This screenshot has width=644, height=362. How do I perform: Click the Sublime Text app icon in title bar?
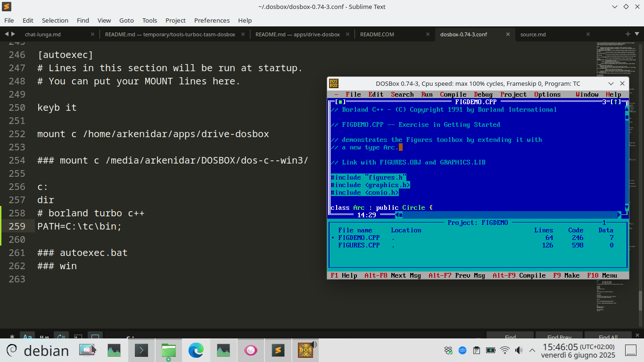coord(7,7)
